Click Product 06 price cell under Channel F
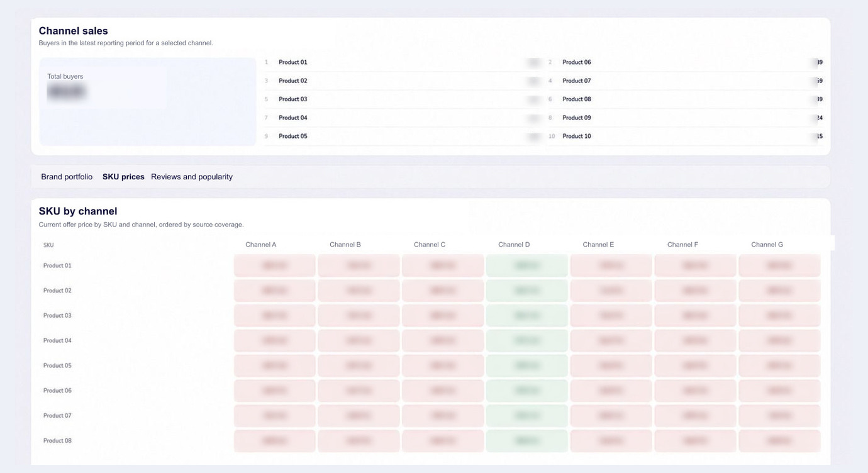The image size is (868, 473). [695, 391]
